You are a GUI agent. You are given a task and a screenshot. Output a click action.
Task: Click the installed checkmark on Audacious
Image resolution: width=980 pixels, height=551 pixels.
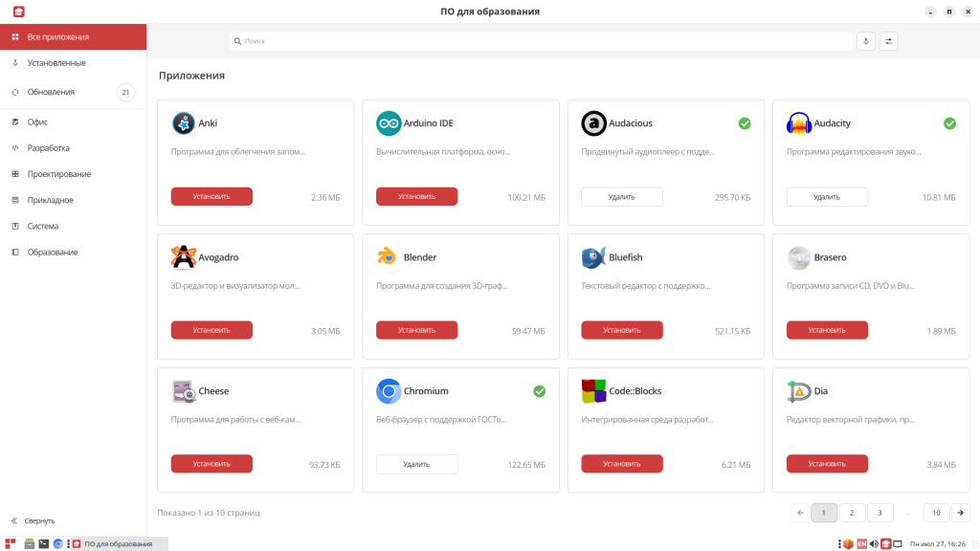point(745,123)
